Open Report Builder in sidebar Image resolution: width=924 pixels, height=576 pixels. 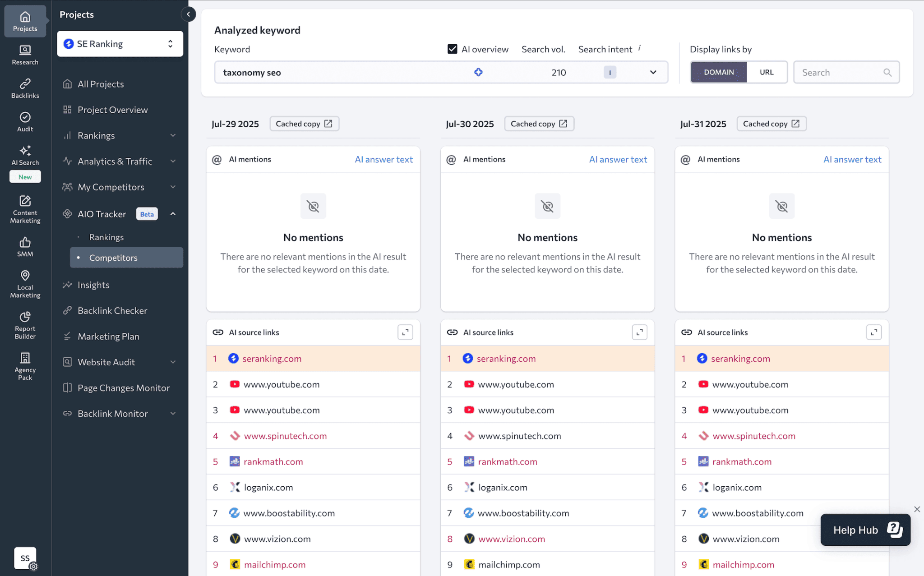[25, 325]
